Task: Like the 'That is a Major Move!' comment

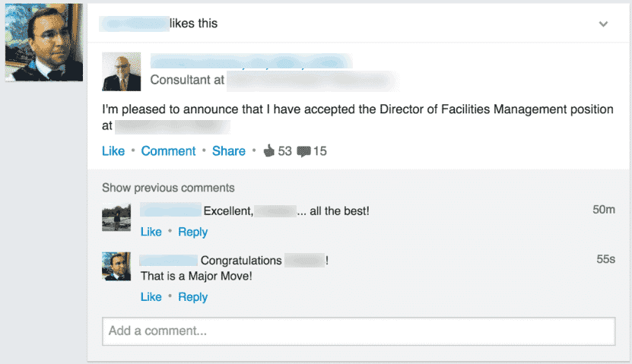Action: click(151, 297)
